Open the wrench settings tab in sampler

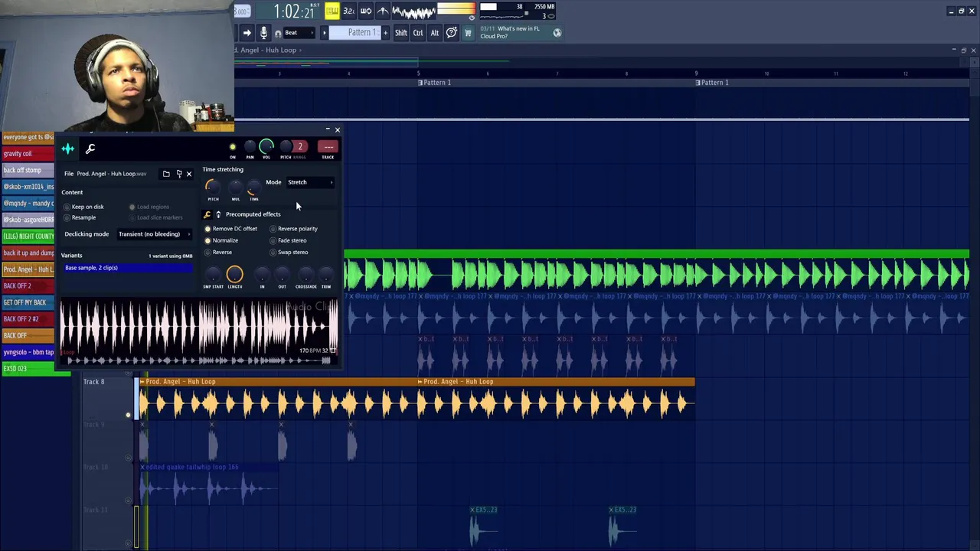[x=90, y=148]
